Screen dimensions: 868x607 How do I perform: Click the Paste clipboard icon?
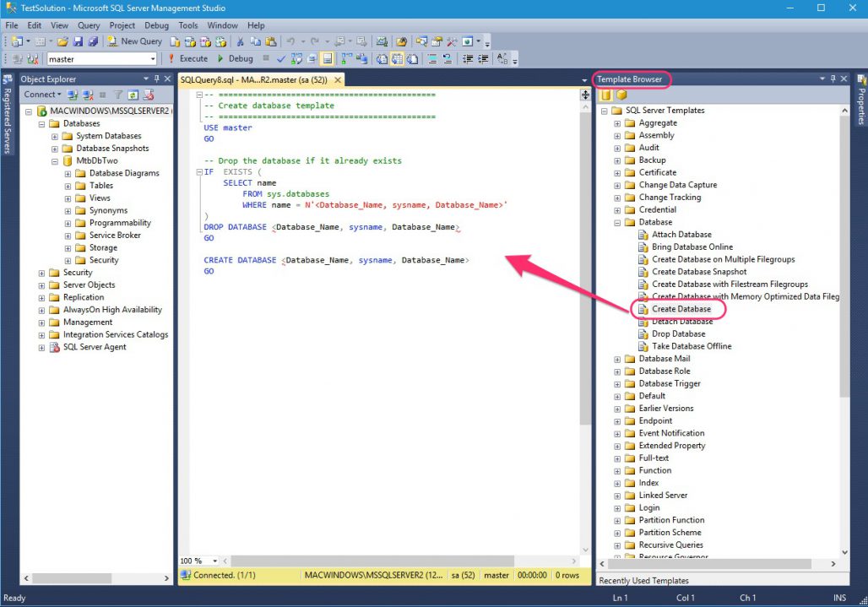(271, 41)
